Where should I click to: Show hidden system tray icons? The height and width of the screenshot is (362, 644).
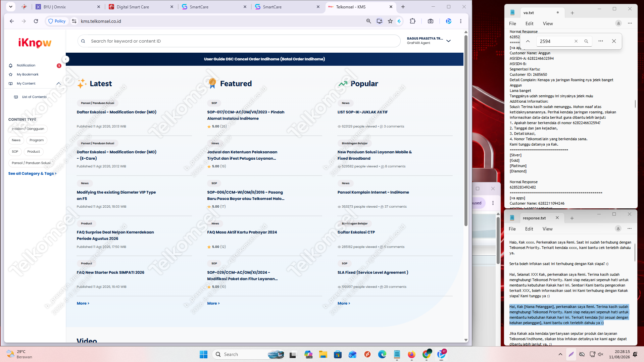tap(560, 354)
